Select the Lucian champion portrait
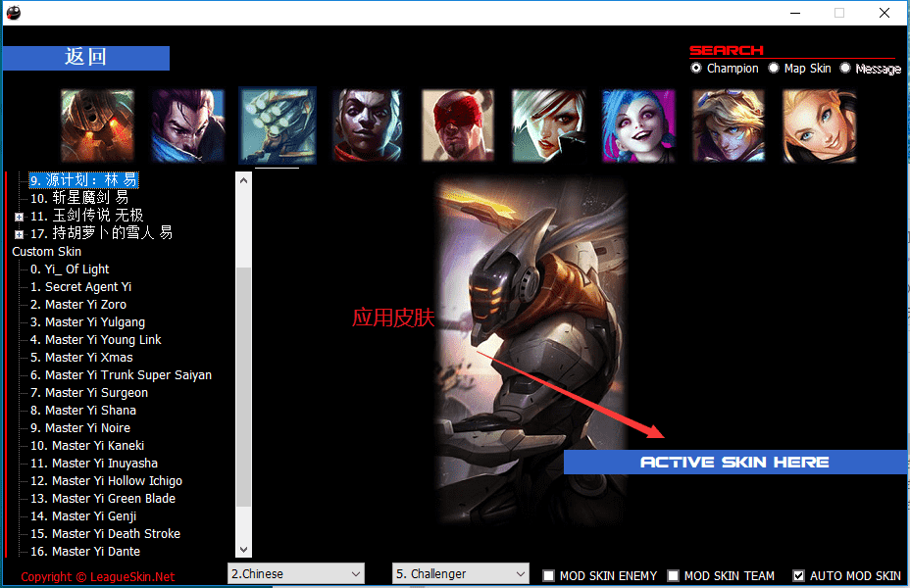Screen dimensions: 910x588 click(x=368, y=125)
